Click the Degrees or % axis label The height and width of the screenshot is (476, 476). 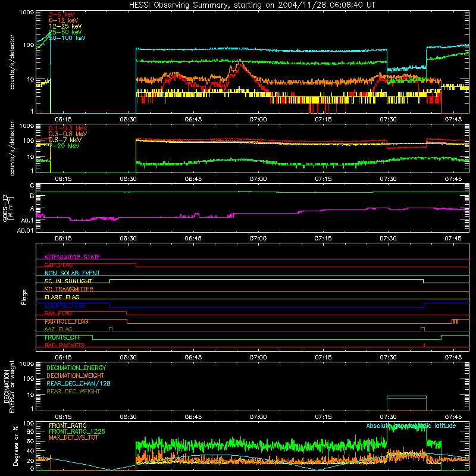click(x=16, y=446)
